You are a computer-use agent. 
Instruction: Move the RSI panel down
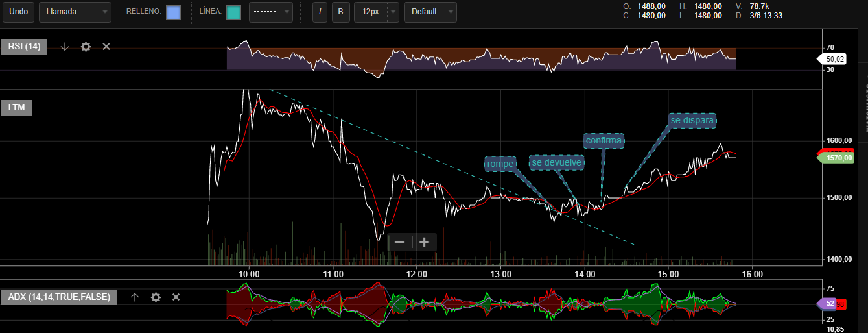[65, 47]
